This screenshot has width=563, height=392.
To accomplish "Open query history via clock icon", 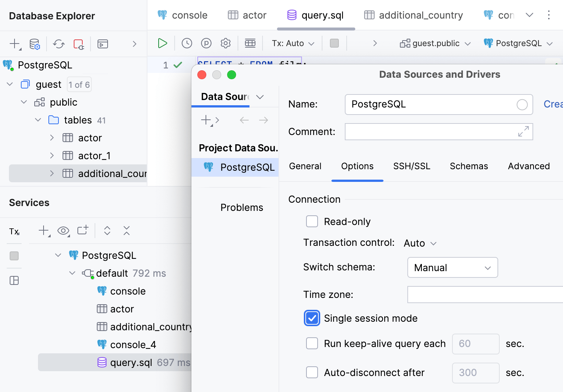I will (187, 43).
